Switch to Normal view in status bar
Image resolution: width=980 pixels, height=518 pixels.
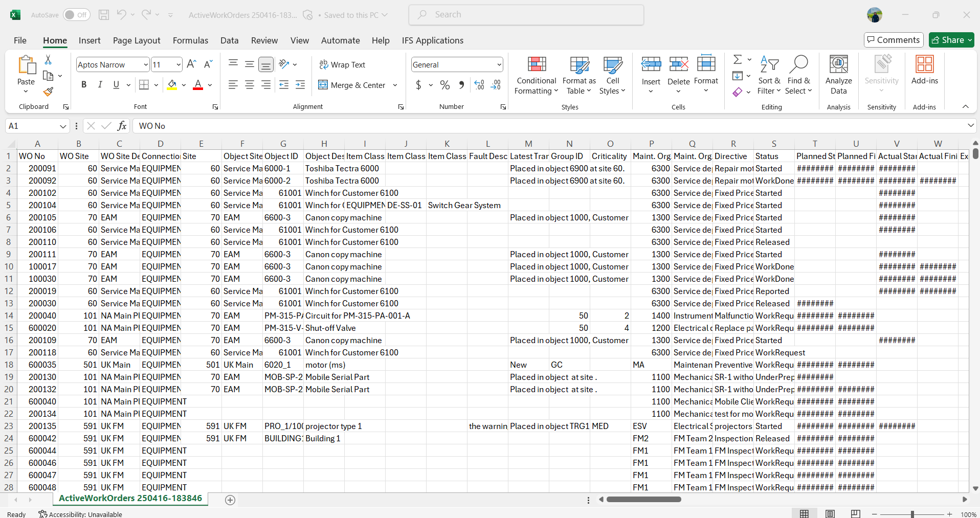coord(805,514)
